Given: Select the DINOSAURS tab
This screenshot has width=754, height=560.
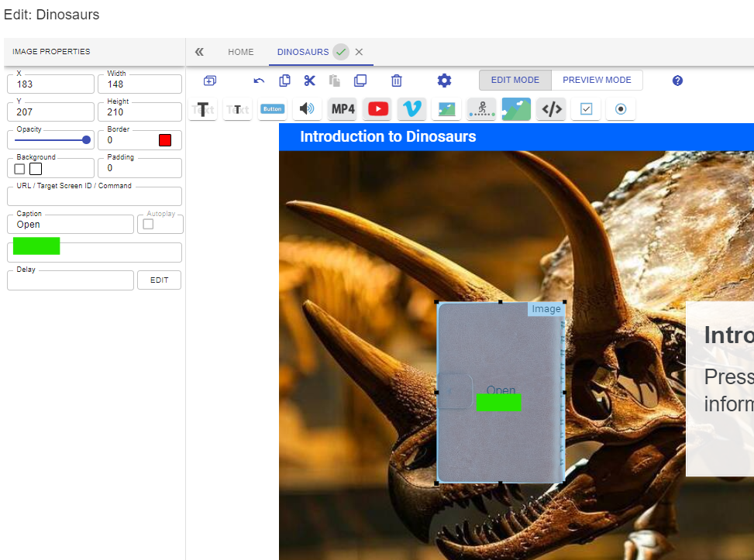Looking at the screenshot, I should pyautogui.click(x=303, y=52).
